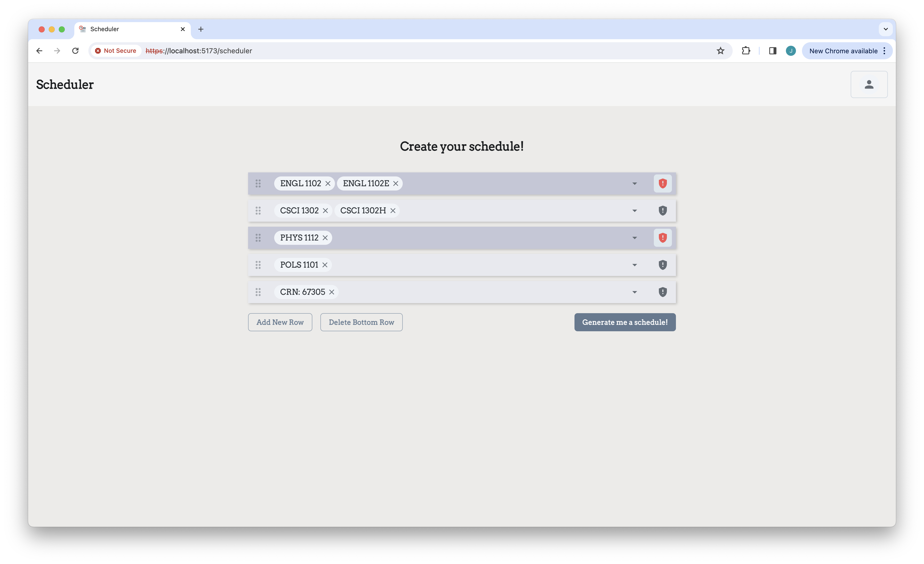Toggle the red shield on ENGL 1102 row
The height and width of the screenshot is (564, 924).
(663, 183)
